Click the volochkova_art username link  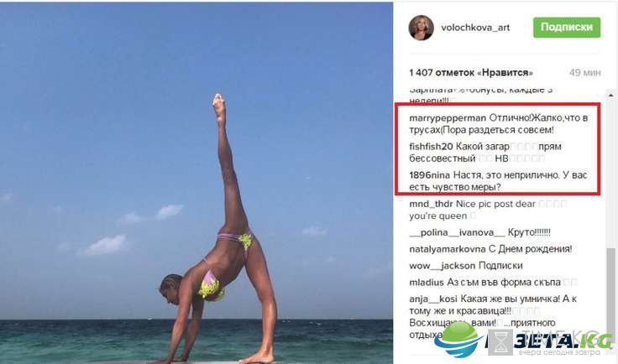(475, 28)
